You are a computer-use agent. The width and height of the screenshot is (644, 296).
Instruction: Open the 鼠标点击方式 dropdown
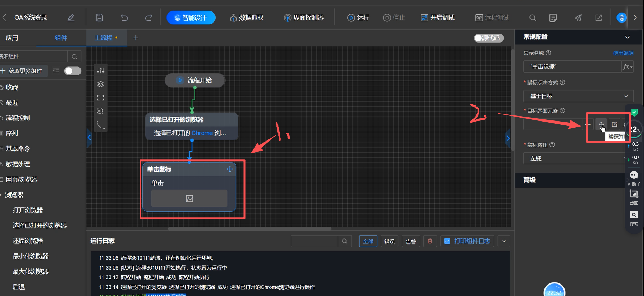pos(578,96)
